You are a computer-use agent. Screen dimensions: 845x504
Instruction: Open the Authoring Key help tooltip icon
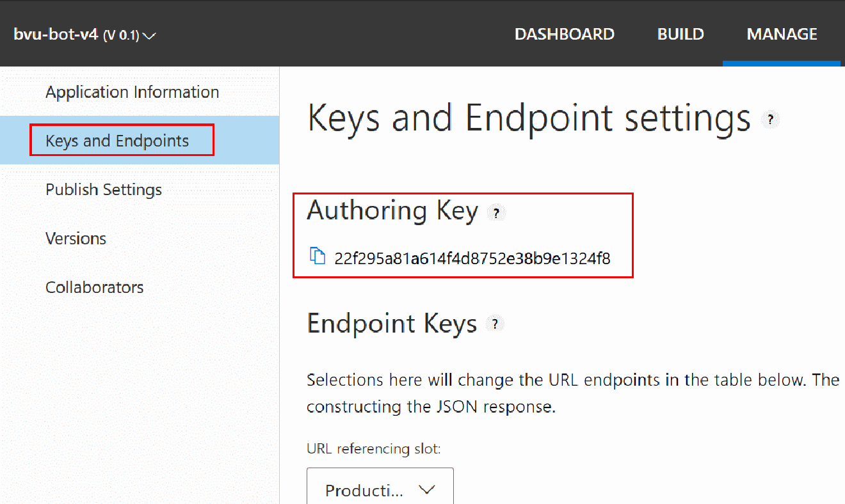point(496,214)
